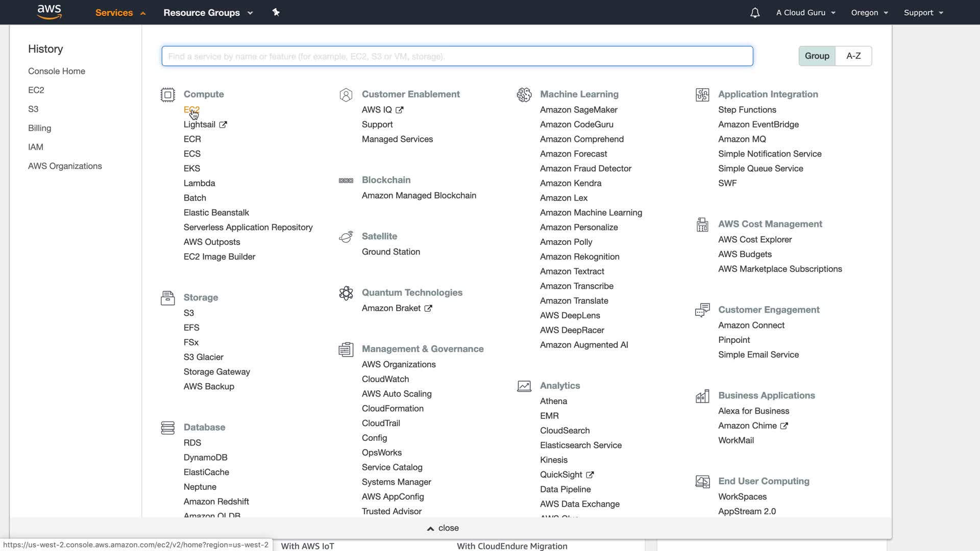Click the AWS logo home icon
Image resolution: width=980 pixels, height=551 pixels.
coord(50,12)
